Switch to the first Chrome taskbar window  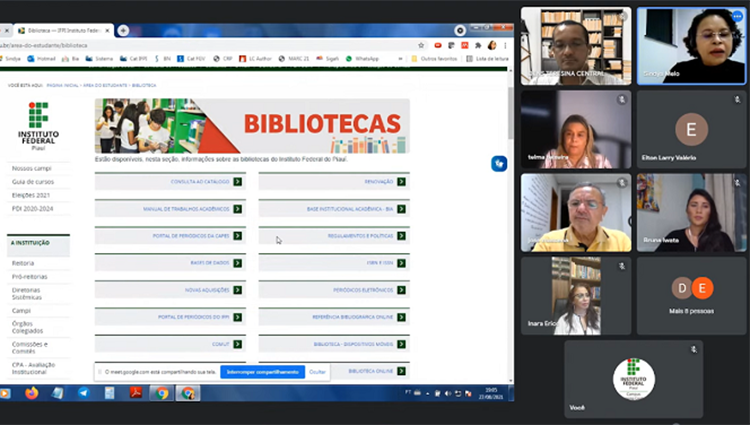(162, 393)
